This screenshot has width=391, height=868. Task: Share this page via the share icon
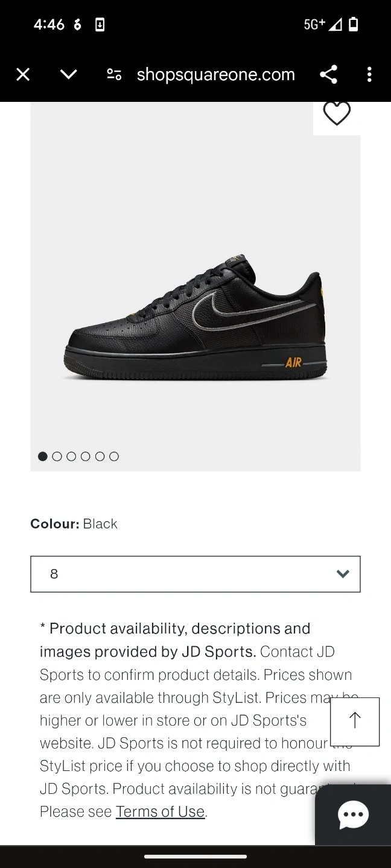point(328,75)
